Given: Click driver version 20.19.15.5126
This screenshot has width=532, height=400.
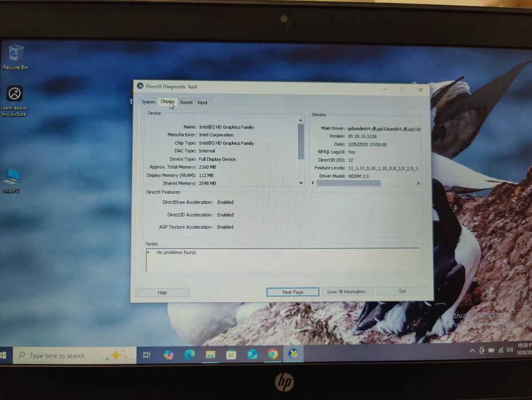Looking at the screenshot, I should pyautogui.click(x=362, y=136).
